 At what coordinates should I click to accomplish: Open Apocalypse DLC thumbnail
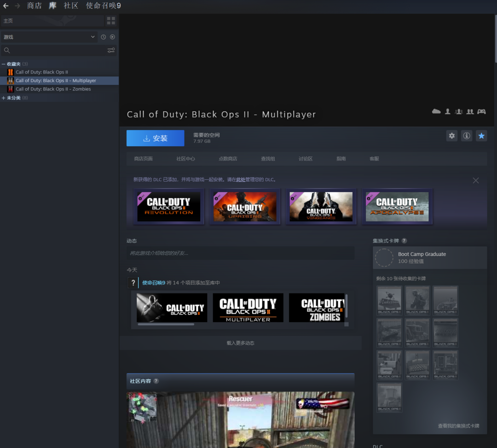tap(397, 207)
